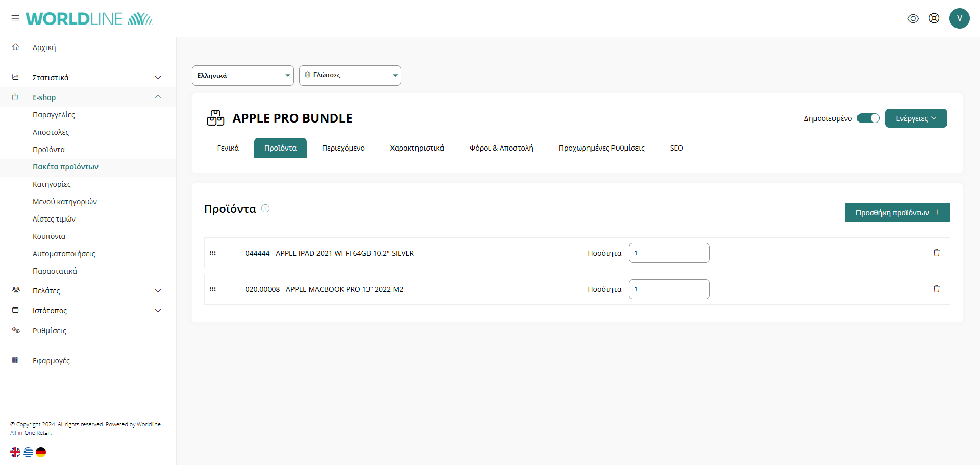Switch to the SEO tab
980x465 pixels.
(x=676, y=148)
